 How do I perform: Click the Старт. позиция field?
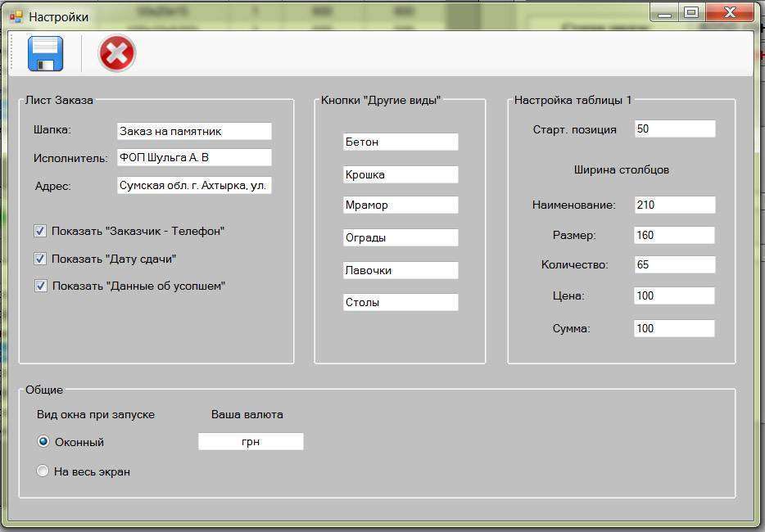(674, 129)
